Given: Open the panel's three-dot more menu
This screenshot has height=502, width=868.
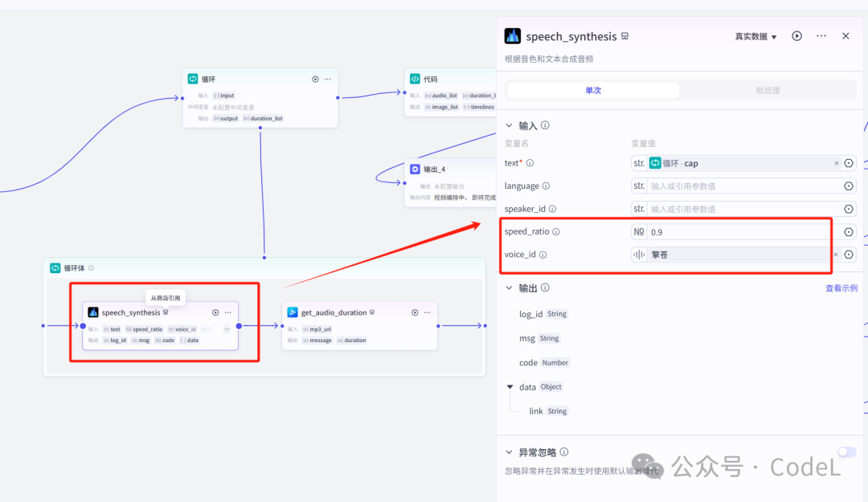Looking at the screenshot, I should click(x=821, y=36).
